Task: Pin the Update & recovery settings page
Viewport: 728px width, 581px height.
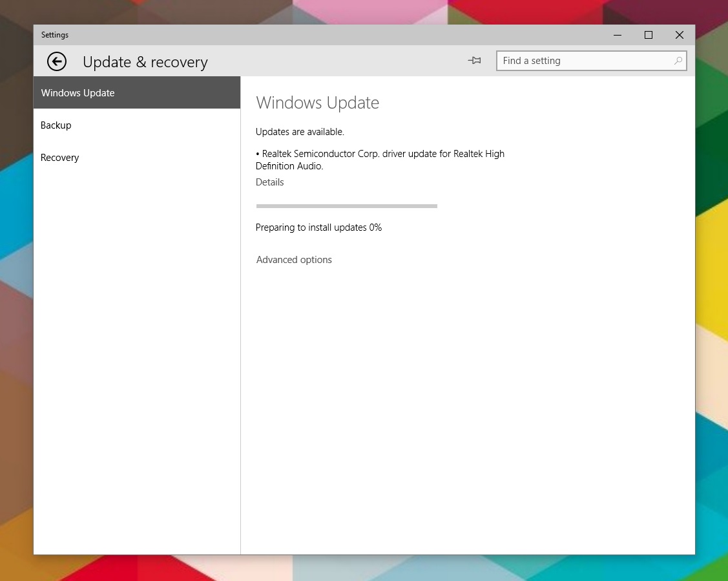Action: click(474, 60)
